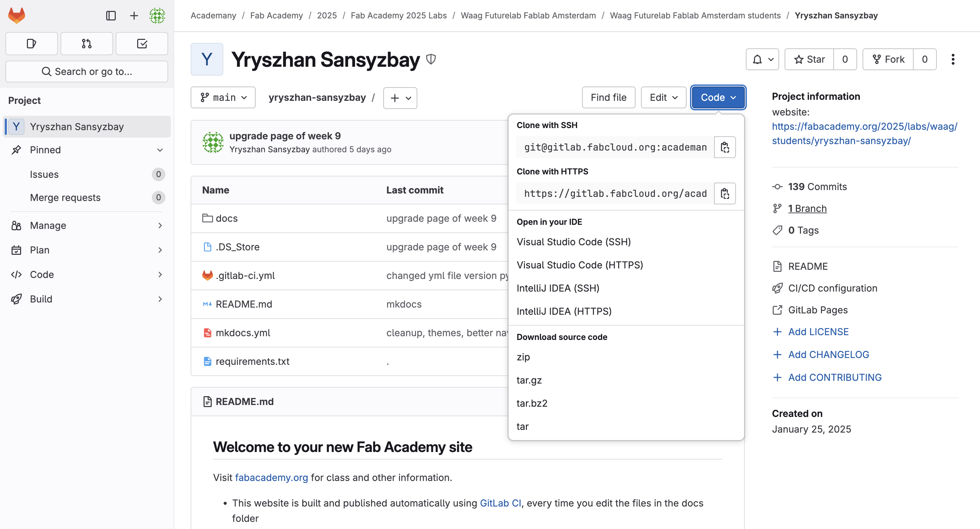Open the Edit dropdown

pos(663,98)
